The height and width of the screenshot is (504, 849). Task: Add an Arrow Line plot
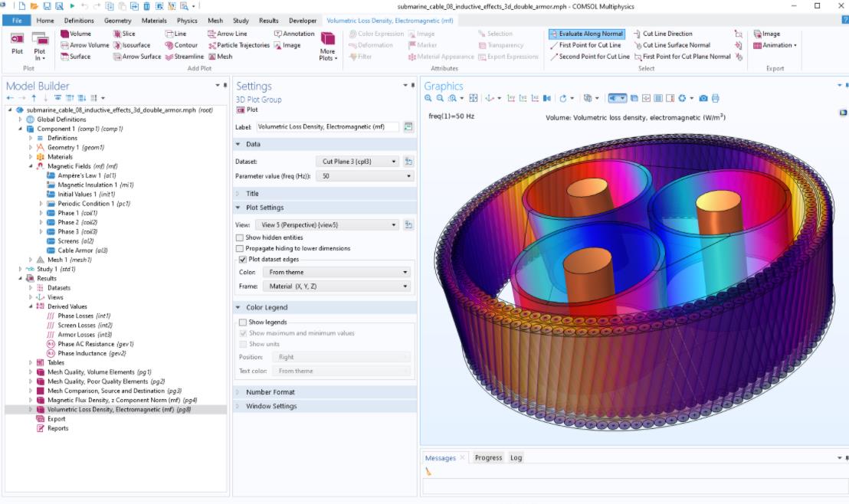(228, 34)
